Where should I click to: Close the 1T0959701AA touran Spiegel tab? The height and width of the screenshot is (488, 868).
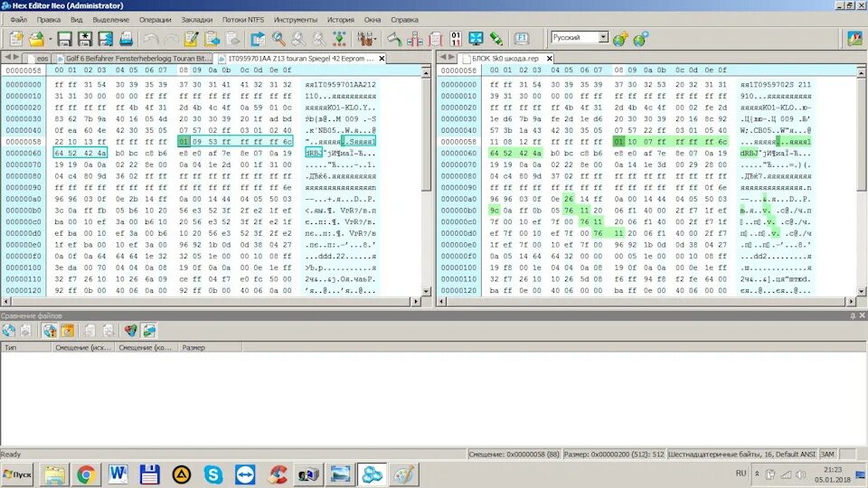(382, 58)
